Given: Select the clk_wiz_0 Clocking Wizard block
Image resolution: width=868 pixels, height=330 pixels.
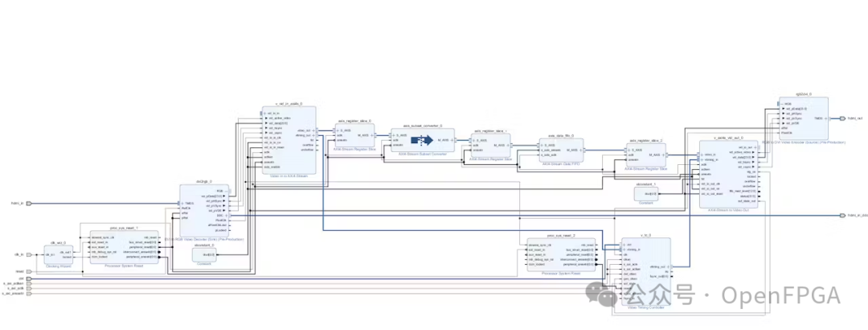Looking at the screenshot, I should [58, 254].
